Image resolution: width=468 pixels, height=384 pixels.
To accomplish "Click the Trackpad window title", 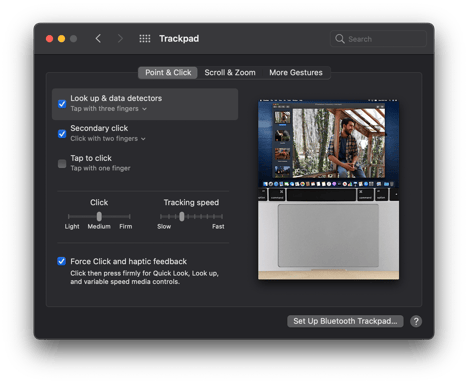I will tap(179, 39).
